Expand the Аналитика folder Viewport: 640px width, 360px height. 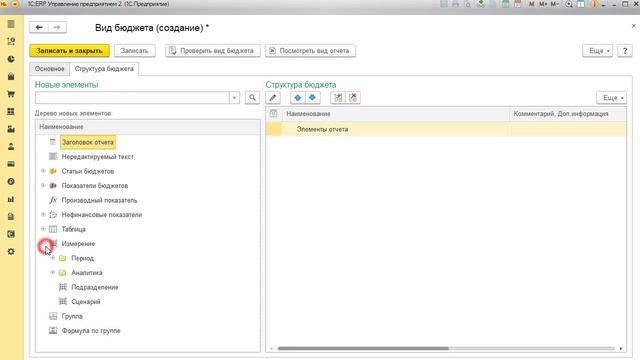tap(53, 272)
